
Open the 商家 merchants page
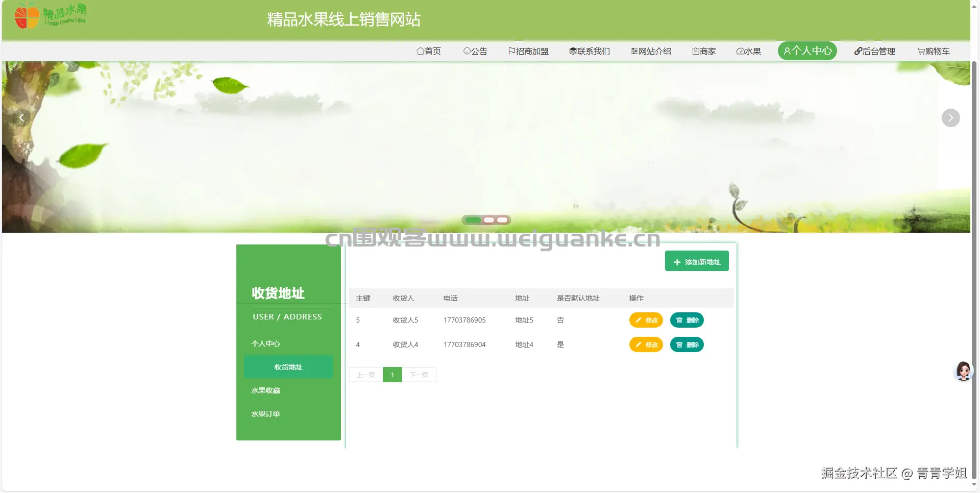pos(704,51)
